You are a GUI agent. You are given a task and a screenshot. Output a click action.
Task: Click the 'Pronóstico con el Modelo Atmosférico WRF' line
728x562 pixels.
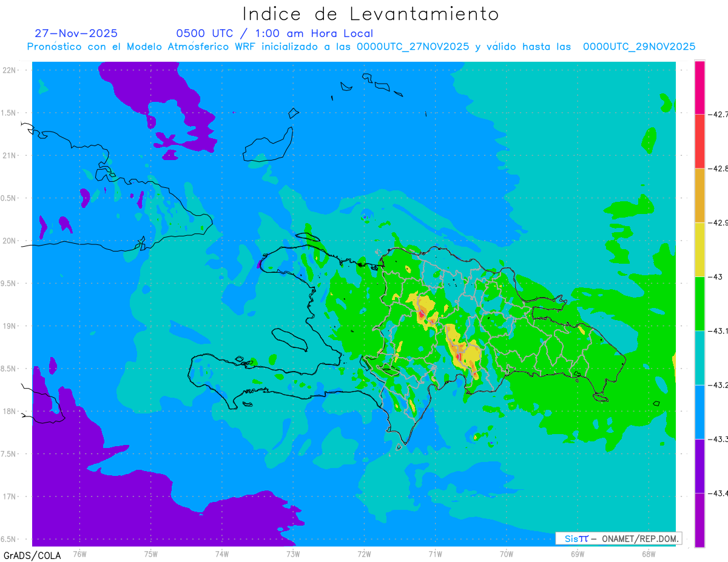pyautogui.click(x=361, y=47)
